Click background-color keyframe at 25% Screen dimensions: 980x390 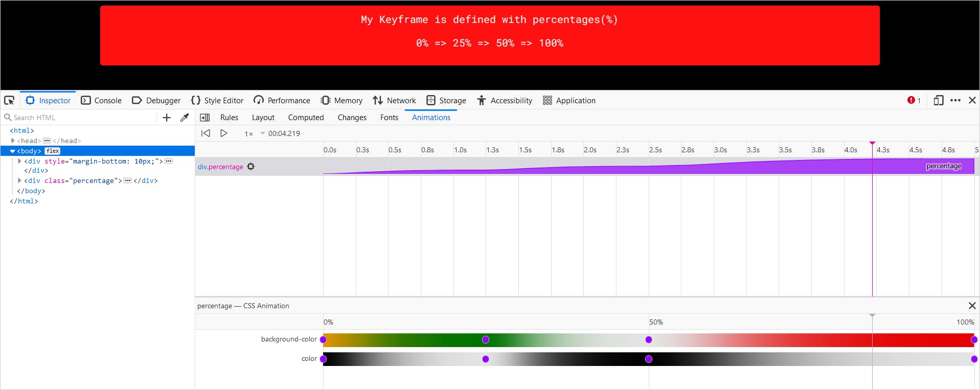coord(486,339)
